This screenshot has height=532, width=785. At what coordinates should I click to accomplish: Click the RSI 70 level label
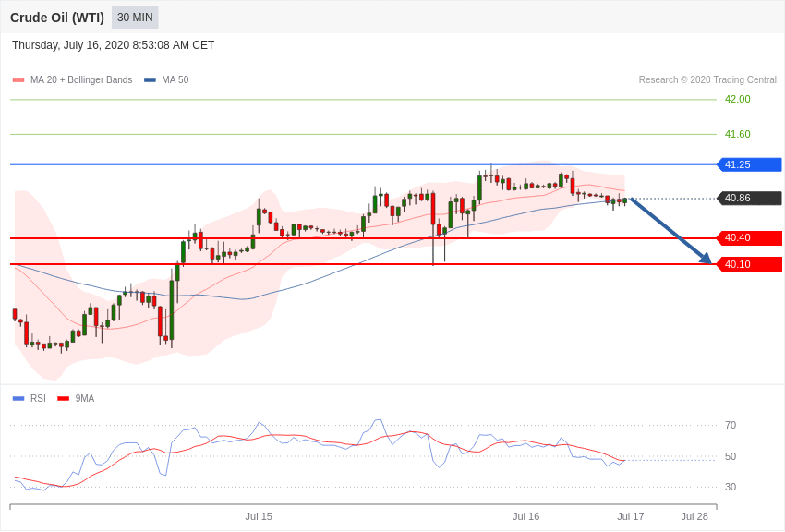coord(731,426)
